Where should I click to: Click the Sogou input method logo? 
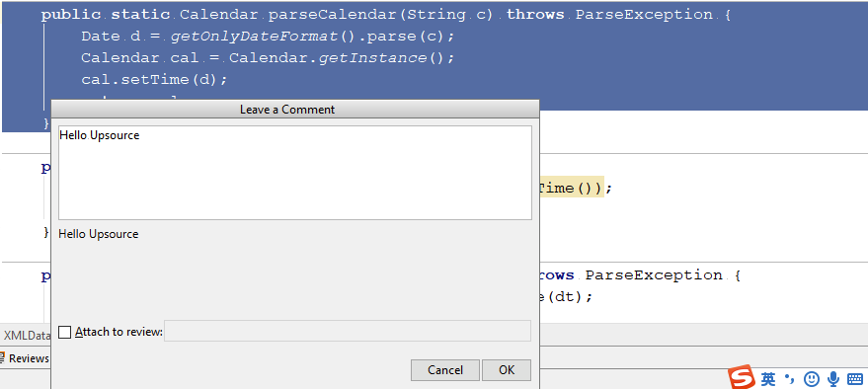[741, 377]
